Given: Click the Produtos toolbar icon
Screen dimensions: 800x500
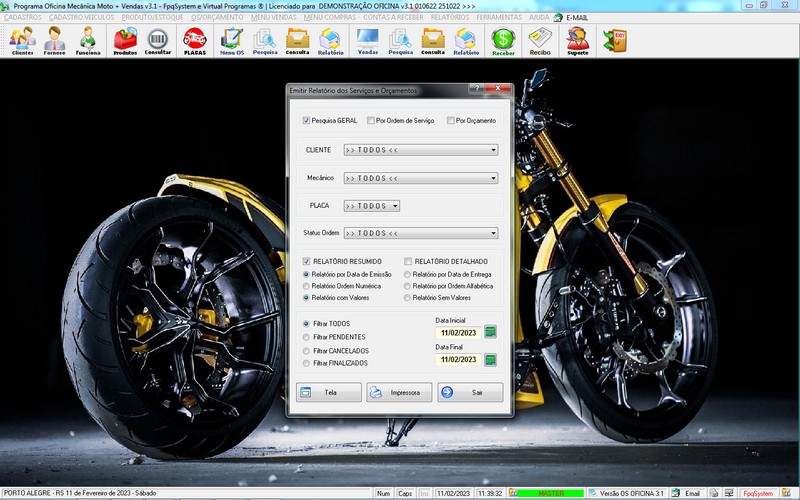Looking at the screenshot, I should [125, 40].
